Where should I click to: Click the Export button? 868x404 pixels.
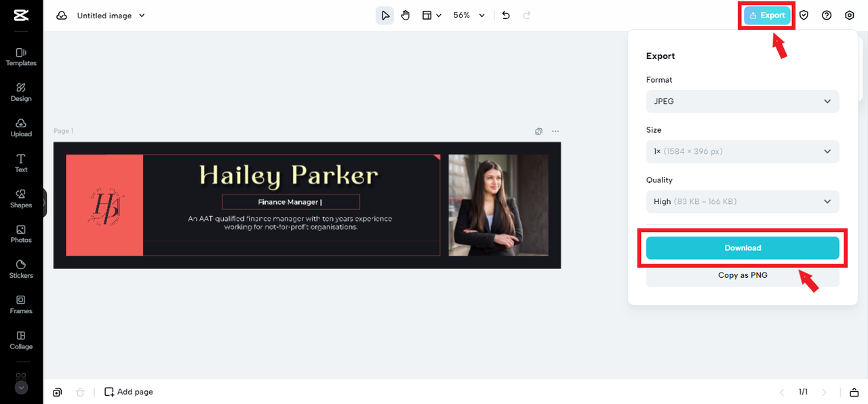(767, 16)
